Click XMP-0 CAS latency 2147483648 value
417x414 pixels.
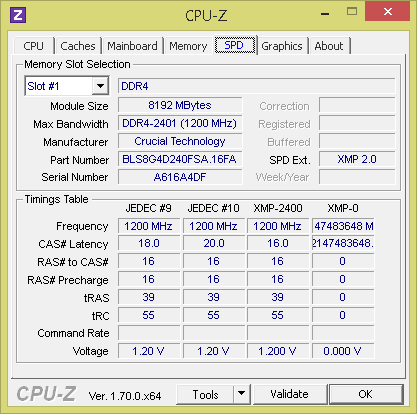(343, 243)
